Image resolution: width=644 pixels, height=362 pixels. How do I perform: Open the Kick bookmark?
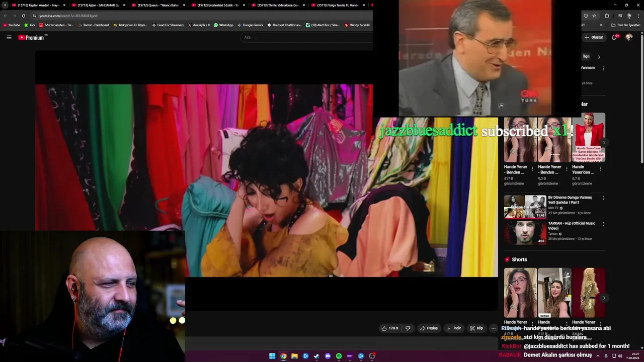[30, 25]
